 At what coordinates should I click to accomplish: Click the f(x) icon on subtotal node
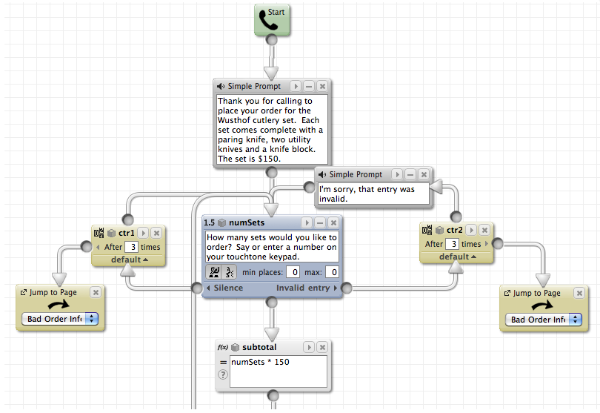pos(222,344)
